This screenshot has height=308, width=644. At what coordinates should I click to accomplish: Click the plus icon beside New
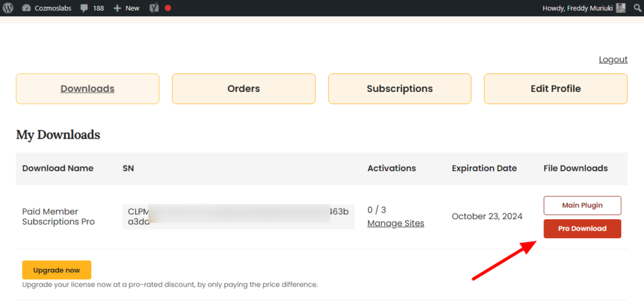pyautogui.click(x=118, y=8)
